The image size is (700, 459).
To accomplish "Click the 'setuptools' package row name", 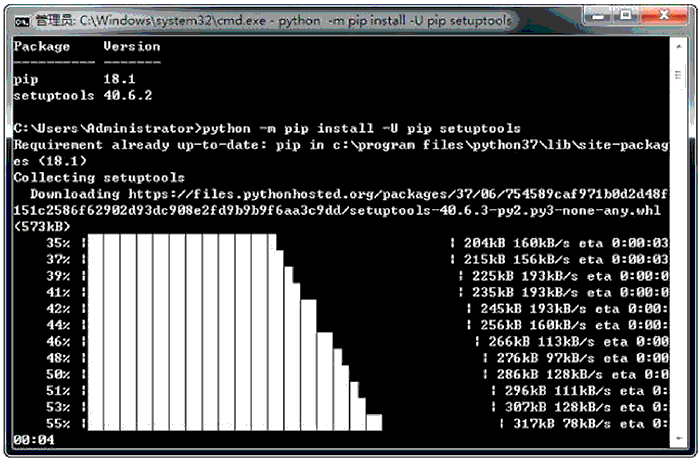I will tap(54, 96).
